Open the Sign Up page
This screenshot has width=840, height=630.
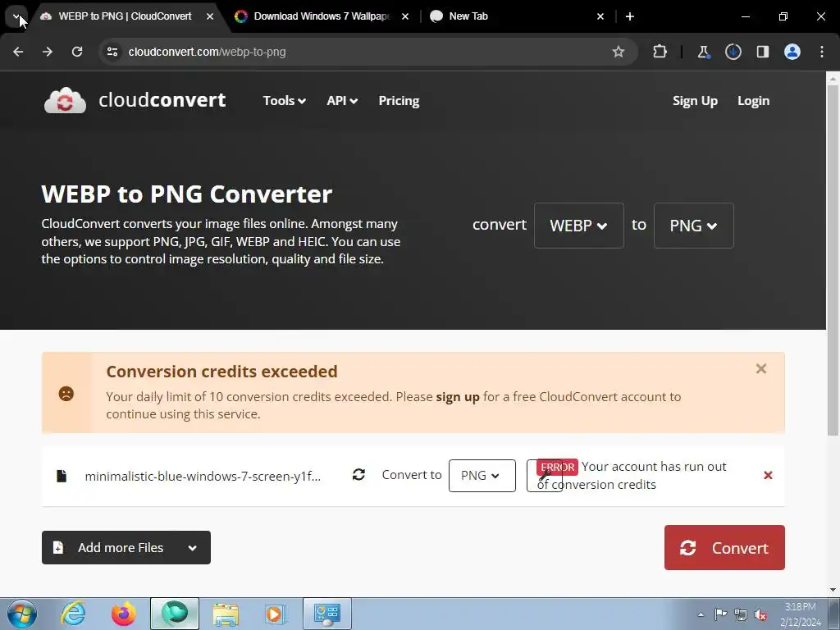click(695, 101)
